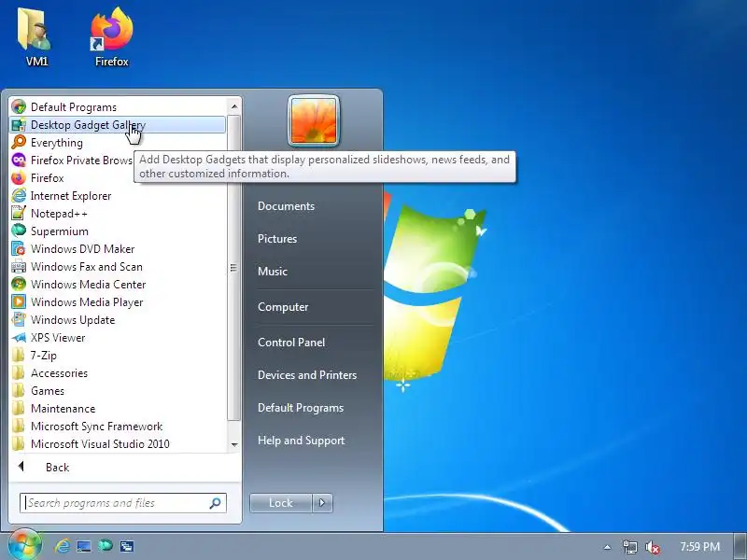
Task: Open Default Programs in right Start pane
Action: click(301, 408)
